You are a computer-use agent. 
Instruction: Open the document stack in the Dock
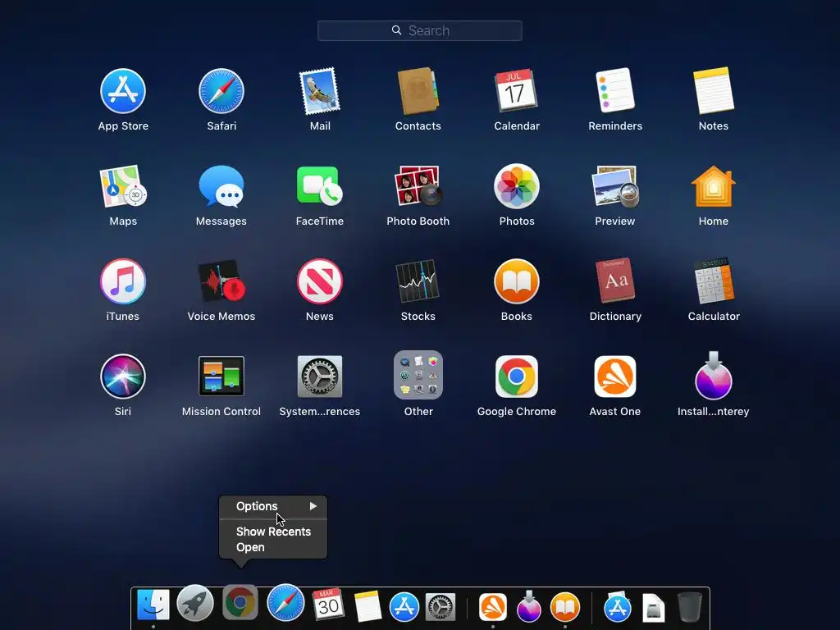654,608
